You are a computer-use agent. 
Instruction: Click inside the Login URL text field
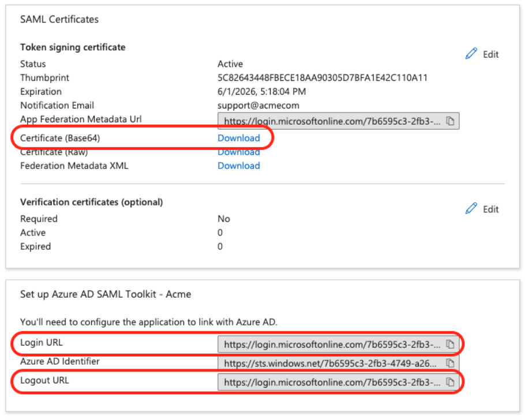(332, 344)
